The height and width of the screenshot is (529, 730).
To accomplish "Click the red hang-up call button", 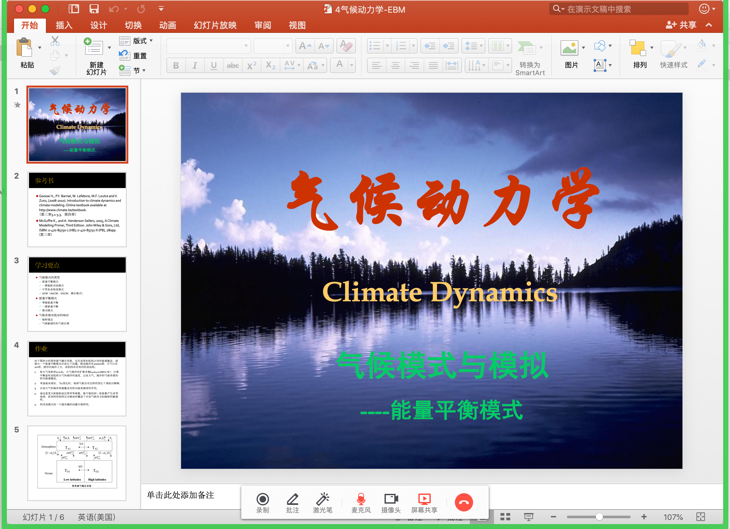I will (464, 502).
